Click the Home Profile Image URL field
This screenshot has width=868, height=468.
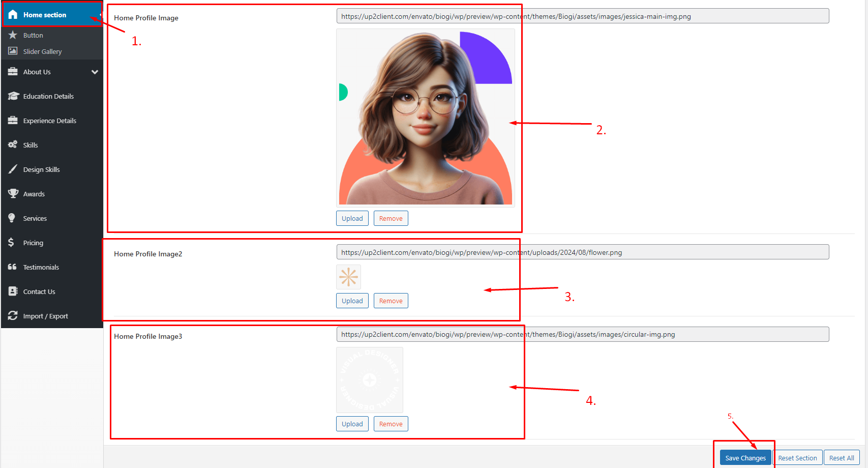(582, 16)
